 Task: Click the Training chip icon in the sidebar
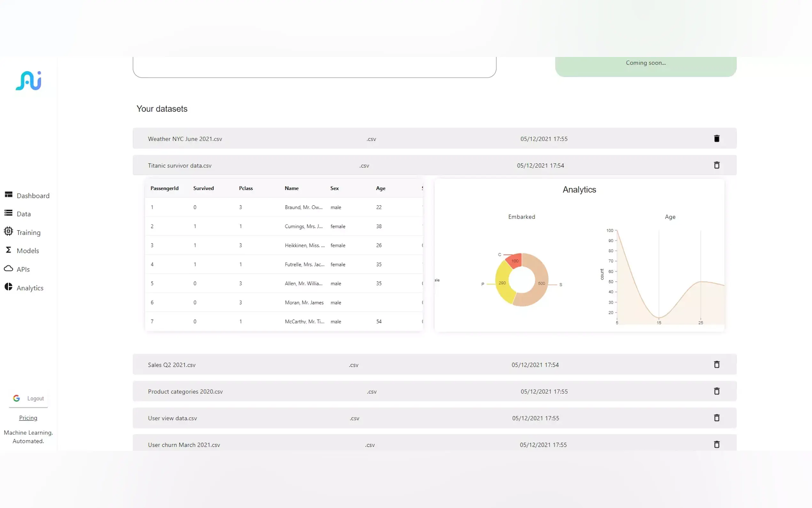8,232
